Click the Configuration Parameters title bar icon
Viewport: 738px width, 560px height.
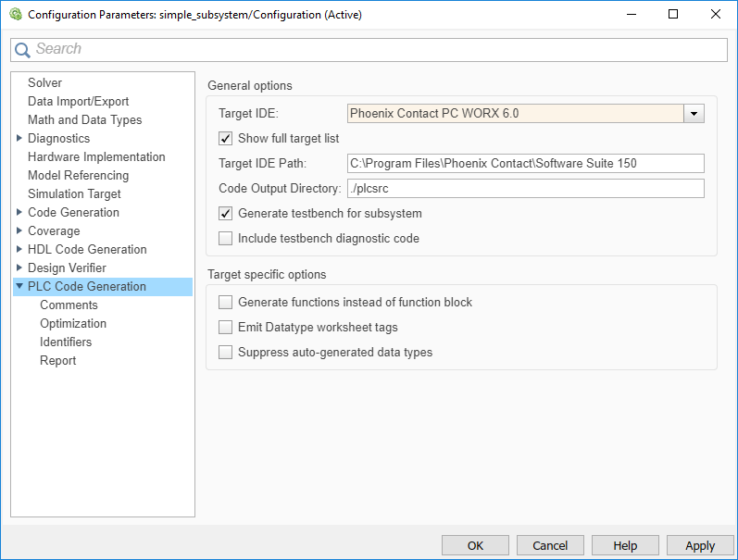15,15
